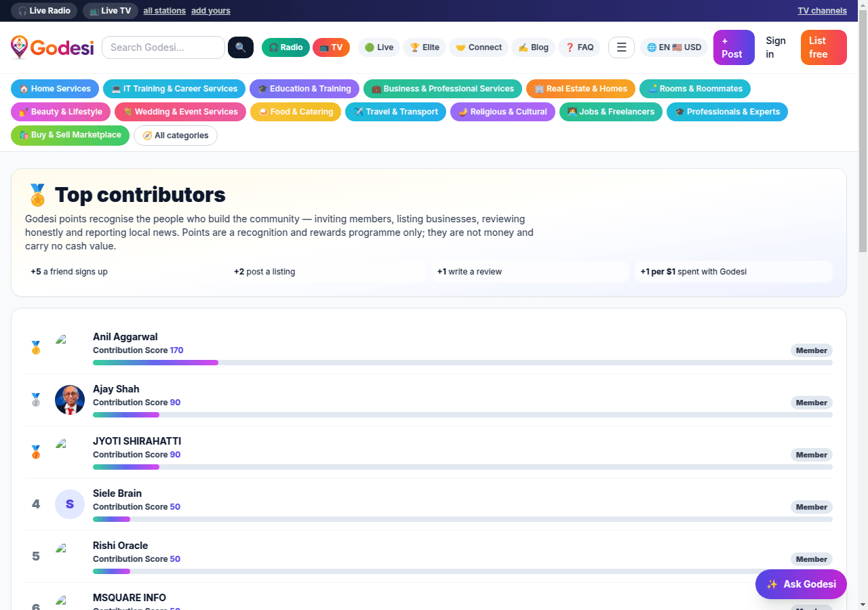Click Siele Brain's S avatar
This screenshot has height=610, width=868.
point(70,504)
